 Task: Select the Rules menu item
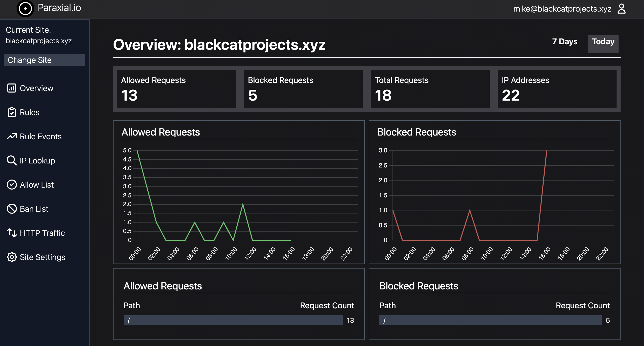coord(29,112)
